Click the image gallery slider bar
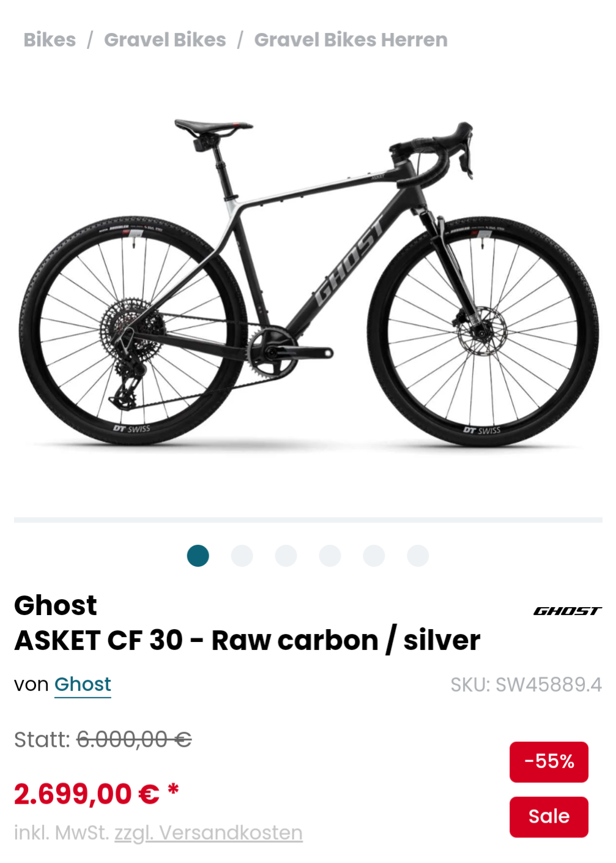Viewport: 616px width, 863px height. [x=308, y=520]
